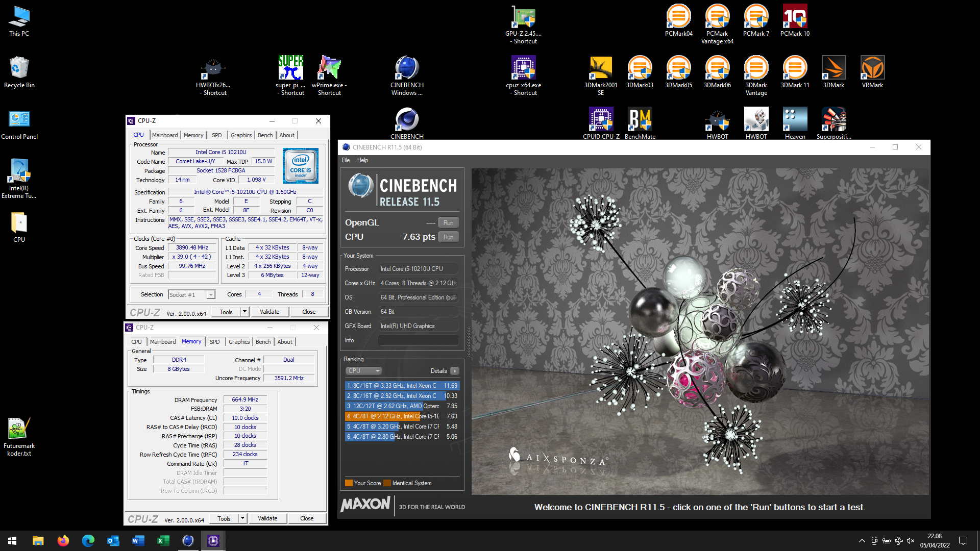Open Futuremark koder.txt file
Image resolution: width=980 pixels, height=551 pixels.
(x=19, y=437)
